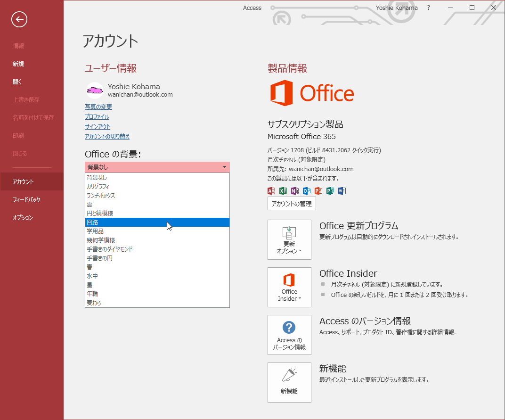
Task: Click the 写真の変更 link
Action: [x=98, y=107]
